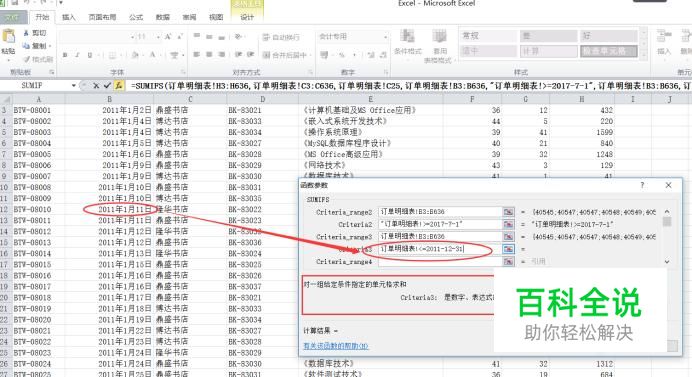This screenshot has width=692, height=377.
Task: Toggle align text left
Action: pyautogui.click(x=197, y=55)
